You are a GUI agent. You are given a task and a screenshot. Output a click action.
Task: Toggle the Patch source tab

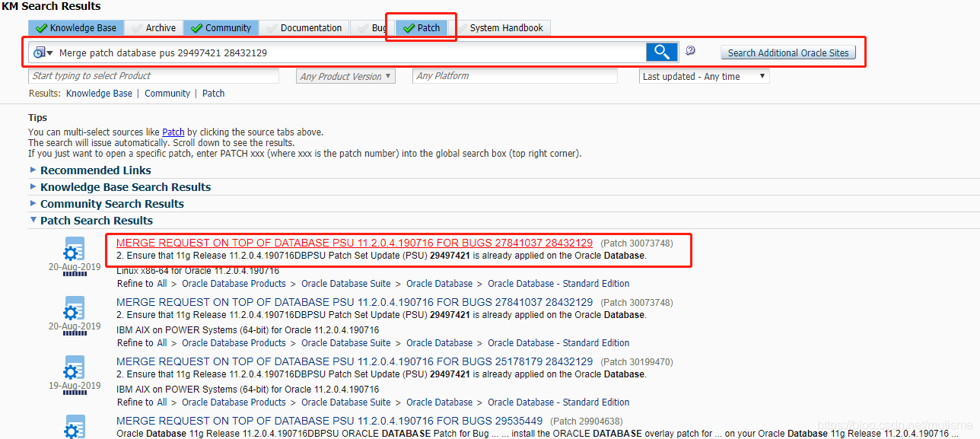[x=422, y=27]
